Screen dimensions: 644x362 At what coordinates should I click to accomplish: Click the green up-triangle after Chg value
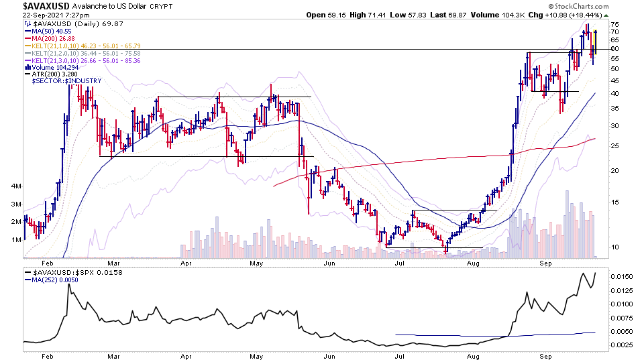point(606,15)
